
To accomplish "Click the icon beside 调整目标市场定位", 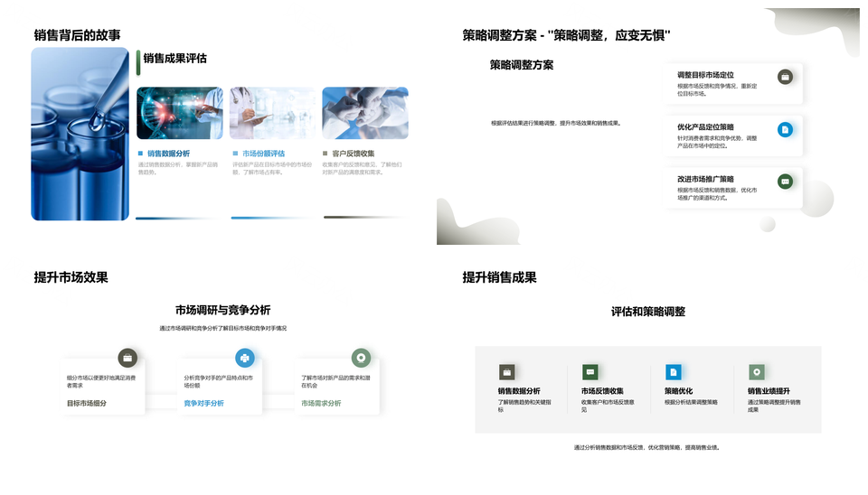I will click(x=785, y=78).
